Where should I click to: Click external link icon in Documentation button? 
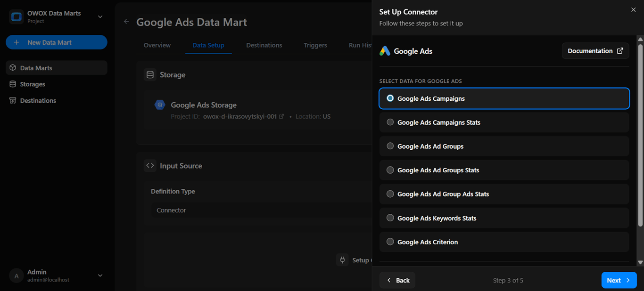coord(620,51)
